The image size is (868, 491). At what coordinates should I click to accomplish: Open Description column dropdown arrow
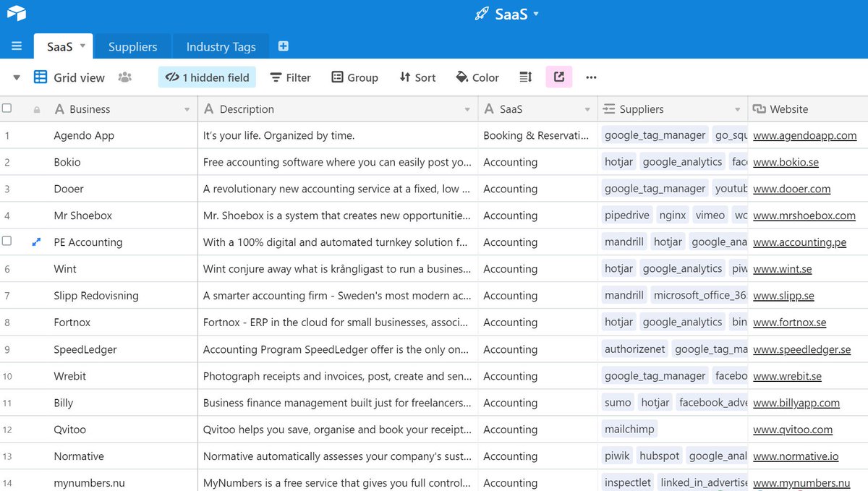[x=467, y=110]
